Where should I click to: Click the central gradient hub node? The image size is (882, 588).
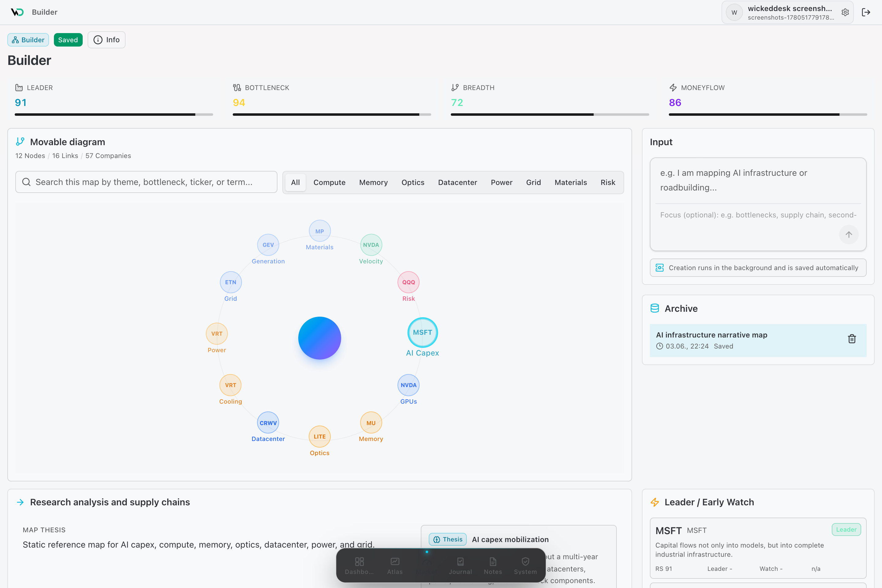pos(319,338)
